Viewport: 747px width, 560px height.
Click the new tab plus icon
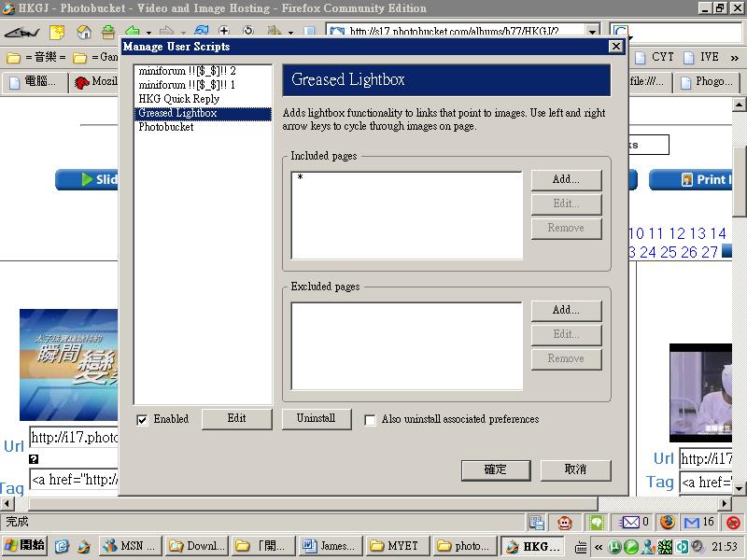224,32
